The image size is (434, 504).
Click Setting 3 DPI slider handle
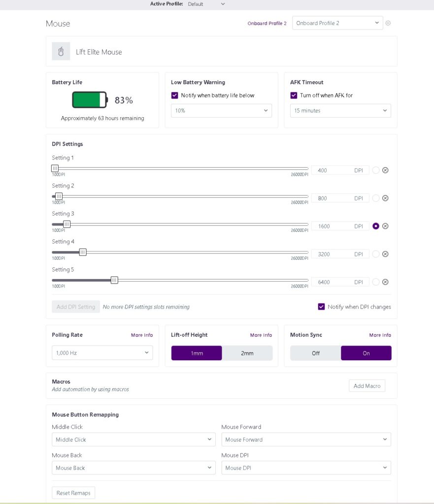click(67, 224)
